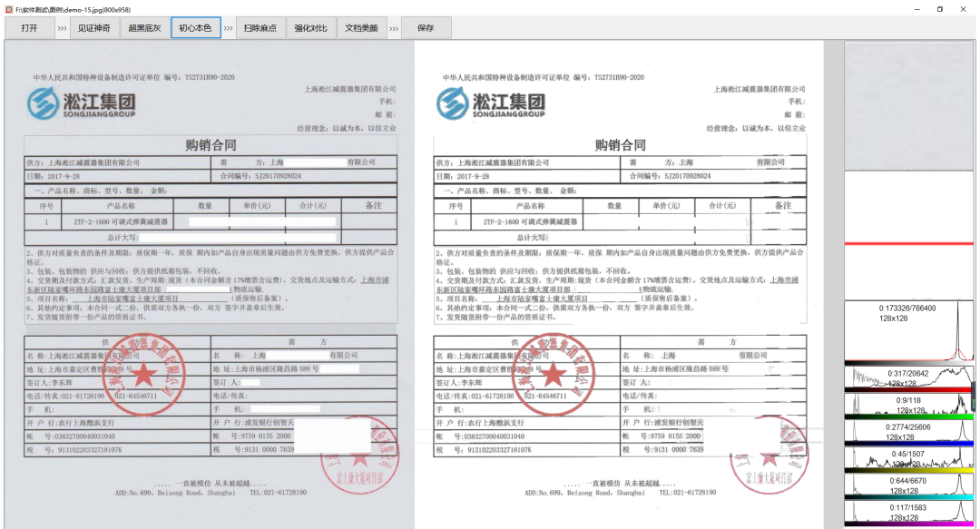The height and width of the screenshot is (529, 980).
Task: Open a new image with the 打开 button
Action: pyautogui.click(x=27, y=27)
